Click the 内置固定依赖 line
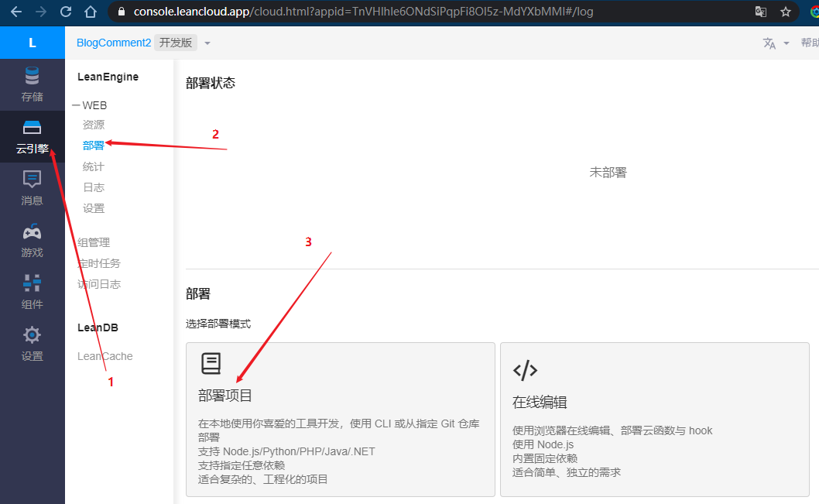This screenshot has height=504, width=819. coord(545,458)
